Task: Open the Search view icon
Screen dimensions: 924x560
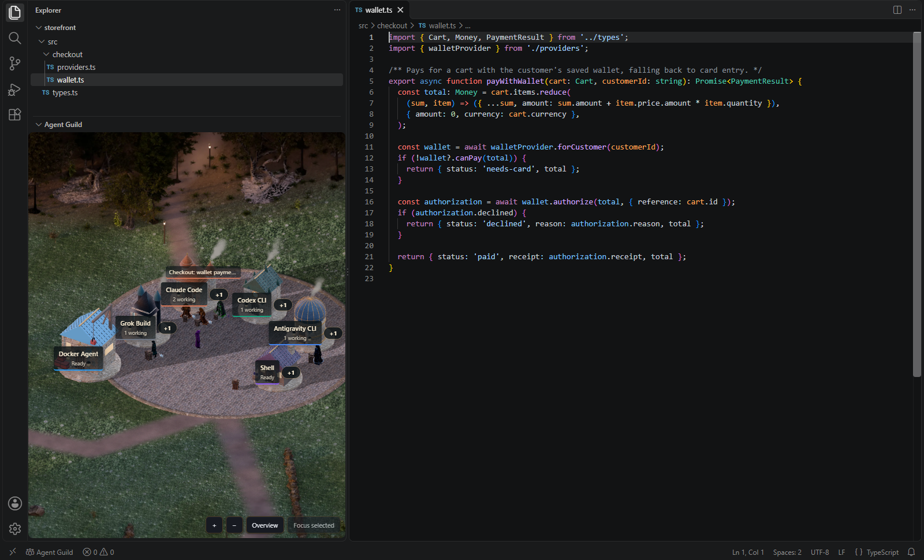Action: (15, 38)
